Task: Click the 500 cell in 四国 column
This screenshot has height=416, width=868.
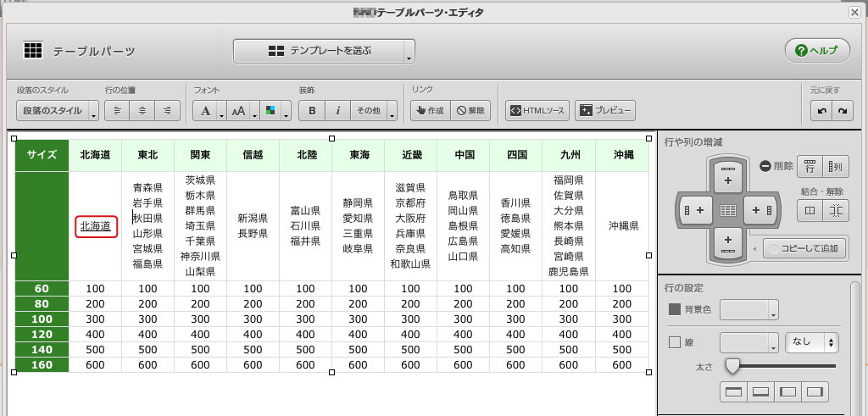Action: [516, 350]
